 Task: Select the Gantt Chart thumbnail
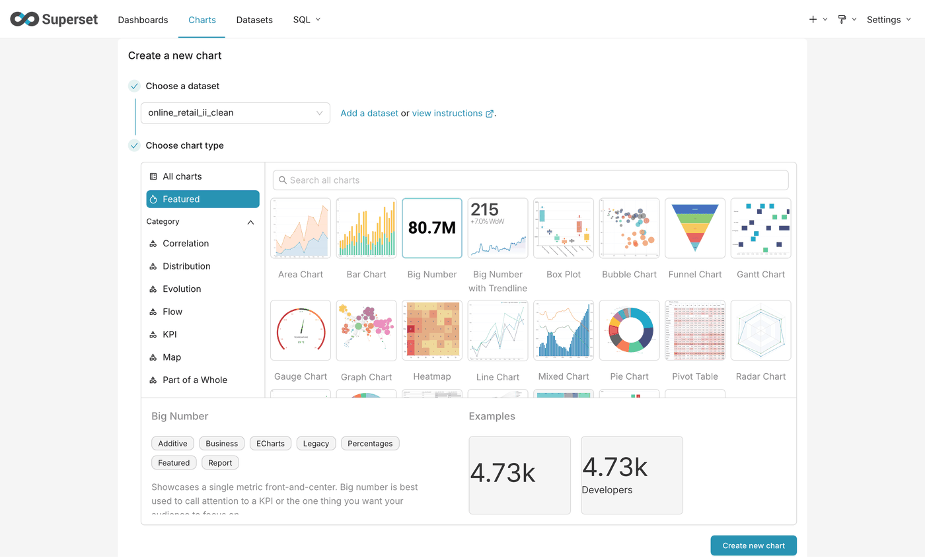pos(760,228)
